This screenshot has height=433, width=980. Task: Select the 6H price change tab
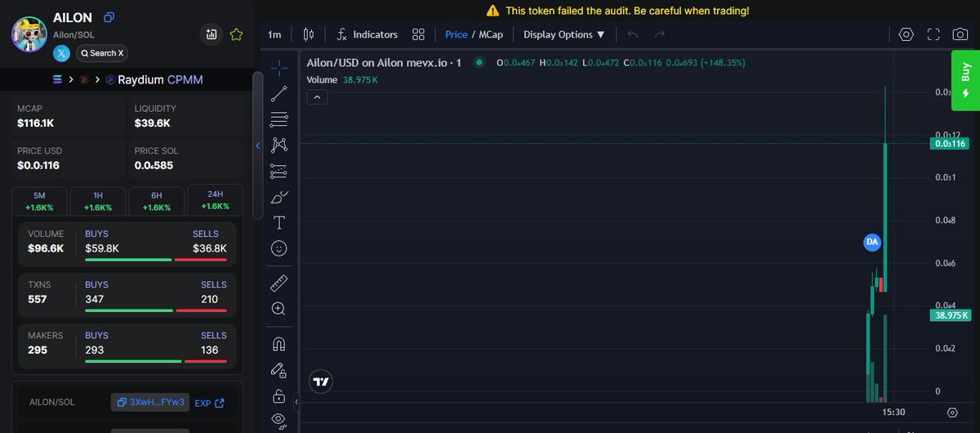(156, 201)
